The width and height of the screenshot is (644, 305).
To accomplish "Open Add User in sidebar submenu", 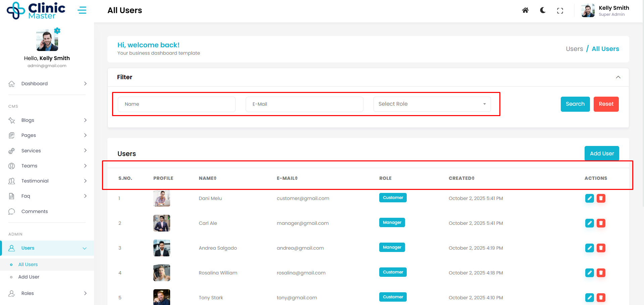I will coord(29,277).
